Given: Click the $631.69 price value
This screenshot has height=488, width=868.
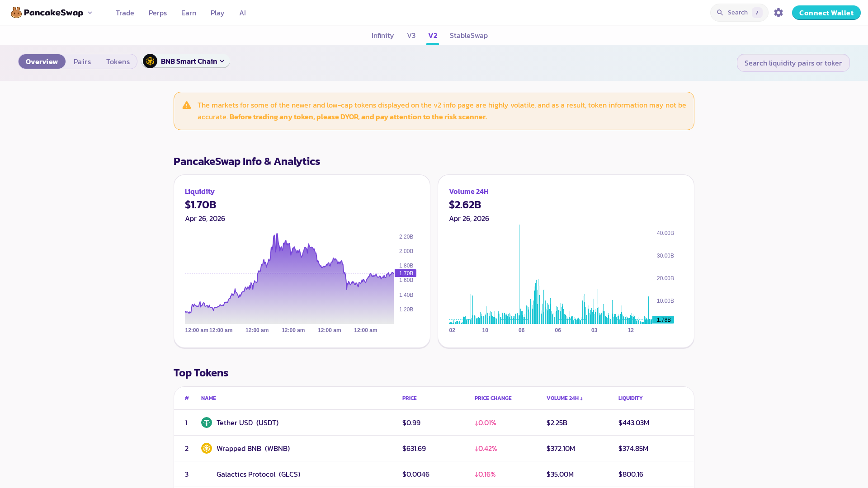Looking at the screenshot, I should click(414, 448).
